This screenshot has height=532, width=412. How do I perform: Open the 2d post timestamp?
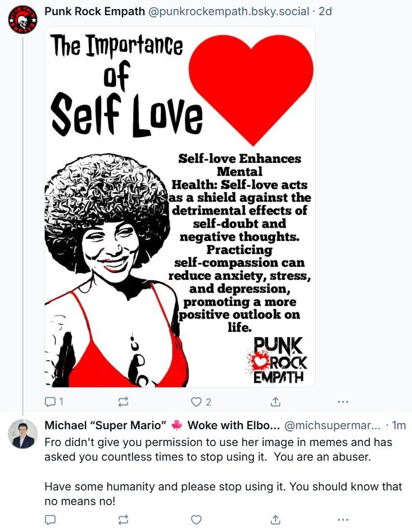tap(325, 11)
